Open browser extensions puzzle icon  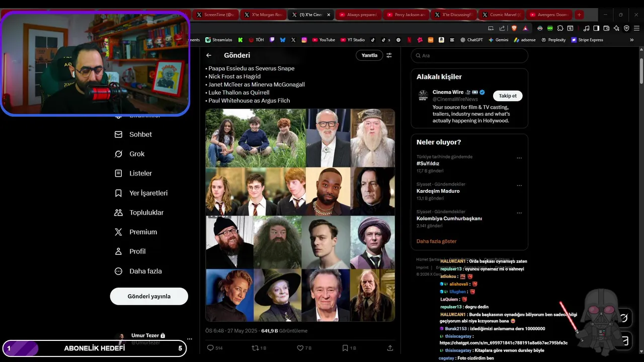coord(560,28)
